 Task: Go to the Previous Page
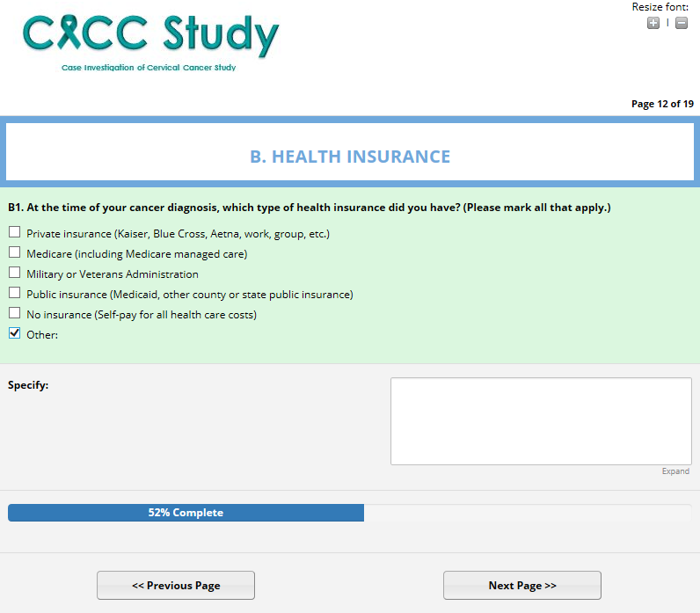tap(176, 585)
